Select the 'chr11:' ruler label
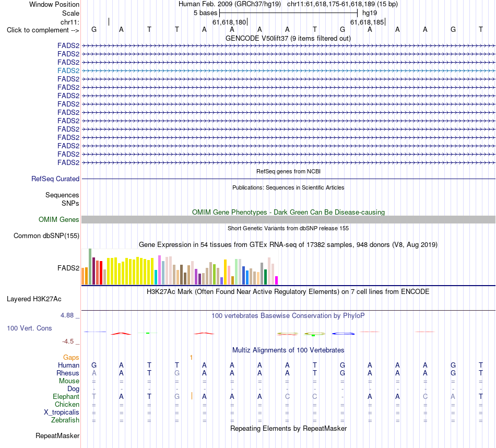 click(x=69, y=22)
